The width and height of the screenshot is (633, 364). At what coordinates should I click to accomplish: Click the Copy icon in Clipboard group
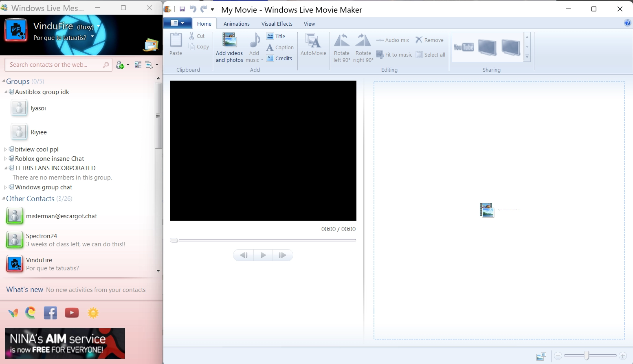click(191, 47)
